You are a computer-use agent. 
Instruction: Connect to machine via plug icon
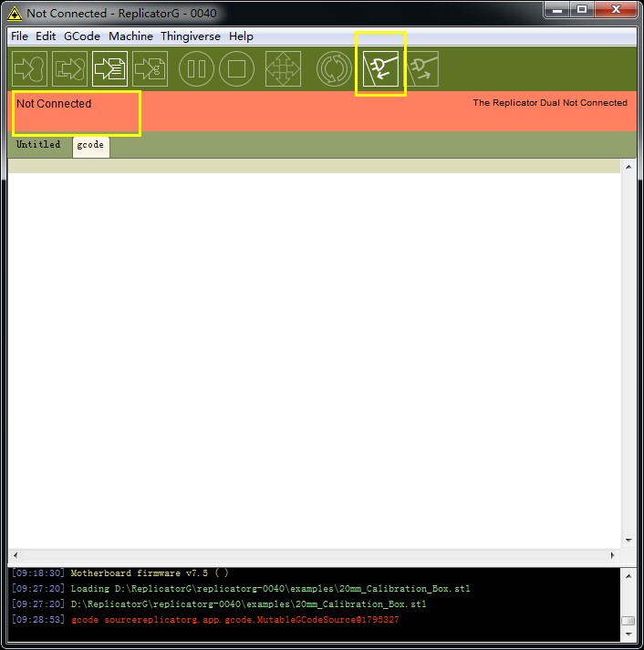pos(380,68)
